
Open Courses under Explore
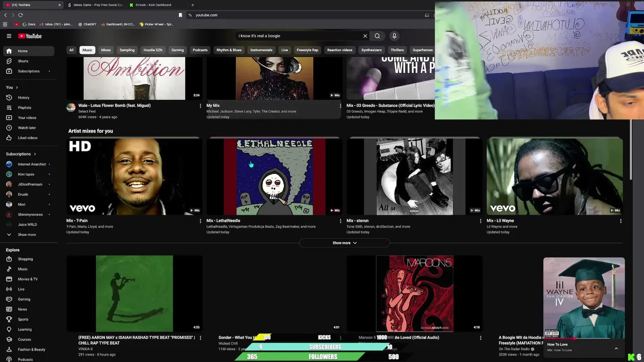tap(29, 339)
